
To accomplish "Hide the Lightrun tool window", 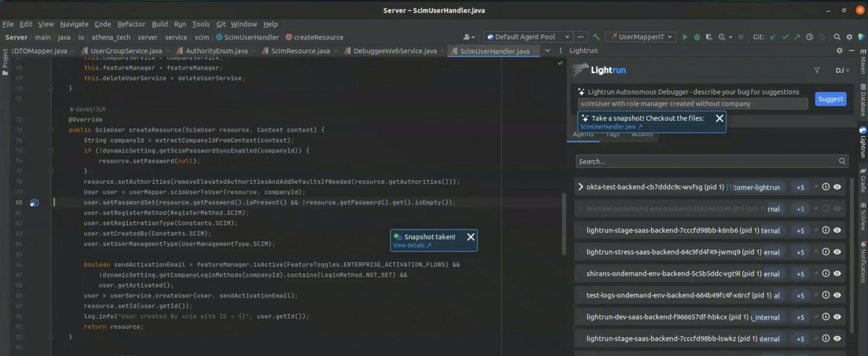I will (852, 51).
